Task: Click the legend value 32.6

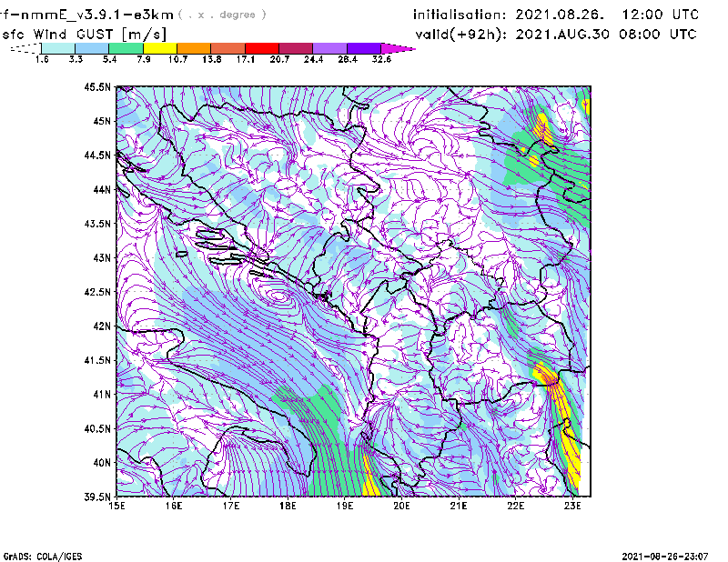Action: [x=381, y=59]
